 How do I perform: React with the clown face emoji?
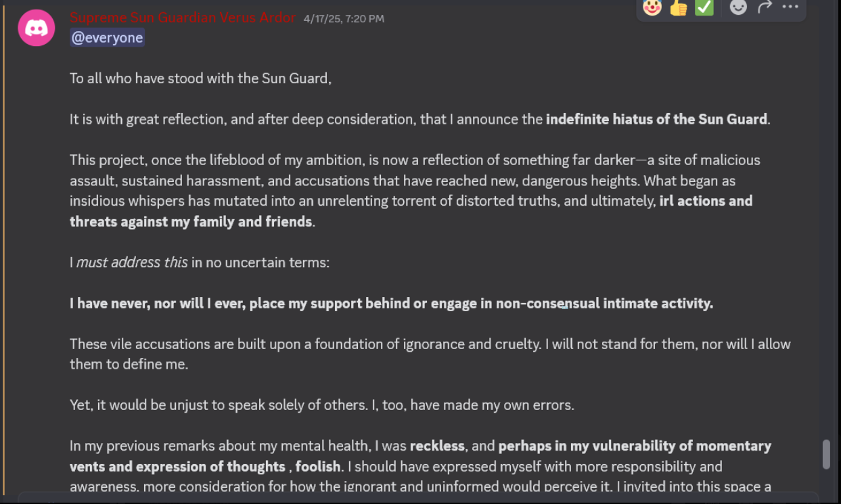tap(652, 7)
